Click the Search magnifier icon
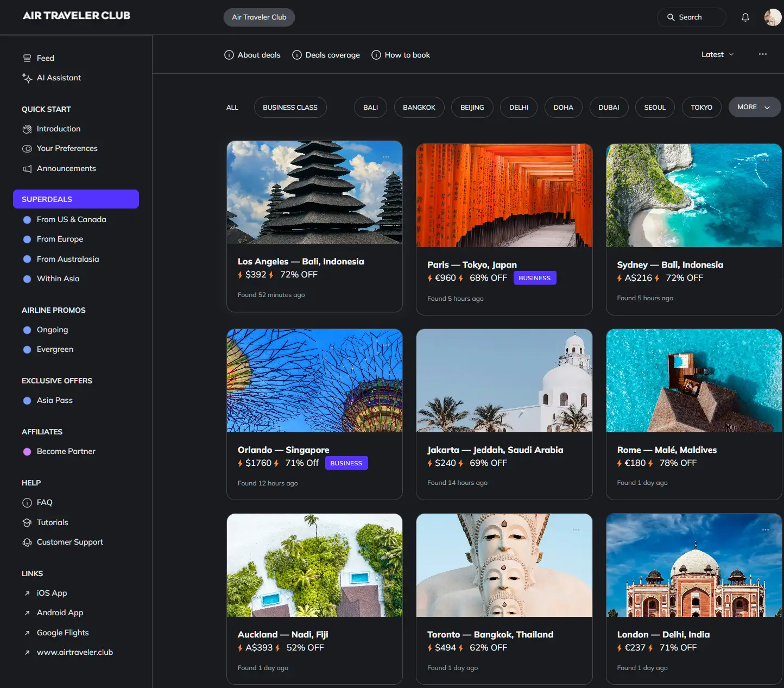Viewport: 784px width, 688px height. pos(671,17)
